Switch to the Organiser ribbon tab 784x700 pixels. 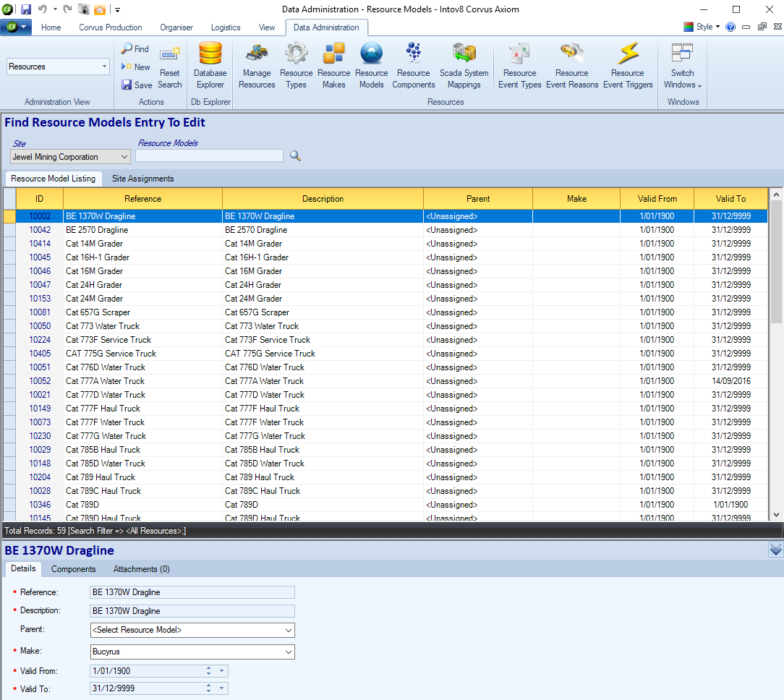click(176, 27)
